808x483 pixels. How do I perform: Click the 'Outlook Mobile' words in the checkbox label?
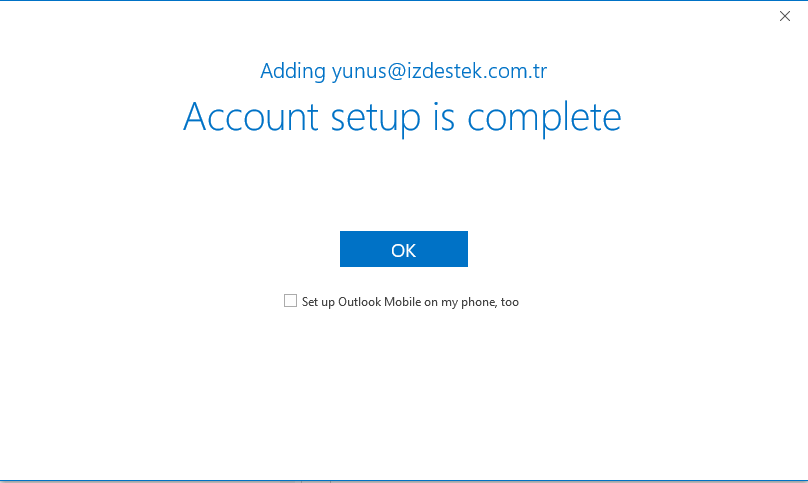click(379, 302)
